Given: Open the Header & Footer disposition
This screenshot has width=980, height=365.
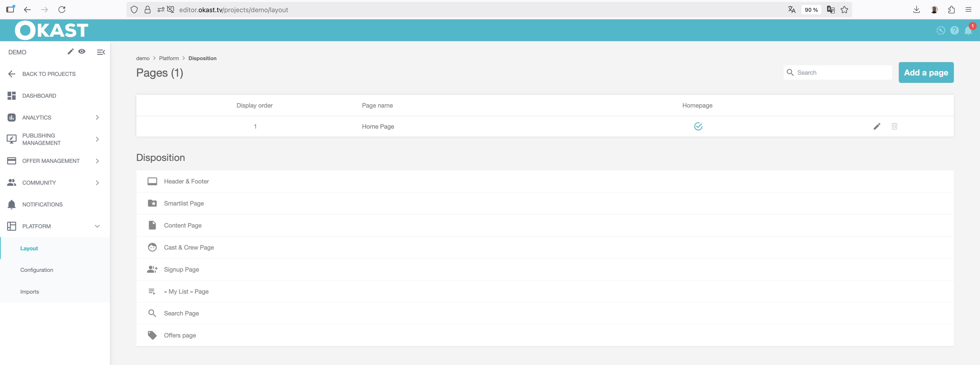Looking at the screenshot, I should coord(186,181).
